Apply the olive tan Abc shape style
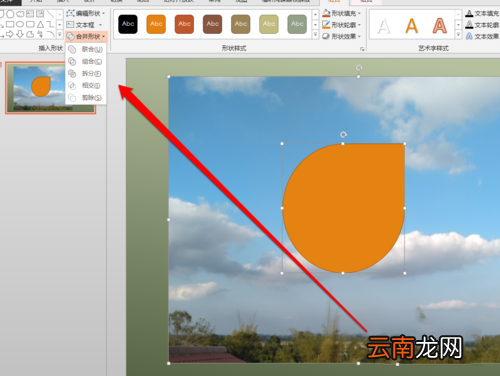 [241, 24]
